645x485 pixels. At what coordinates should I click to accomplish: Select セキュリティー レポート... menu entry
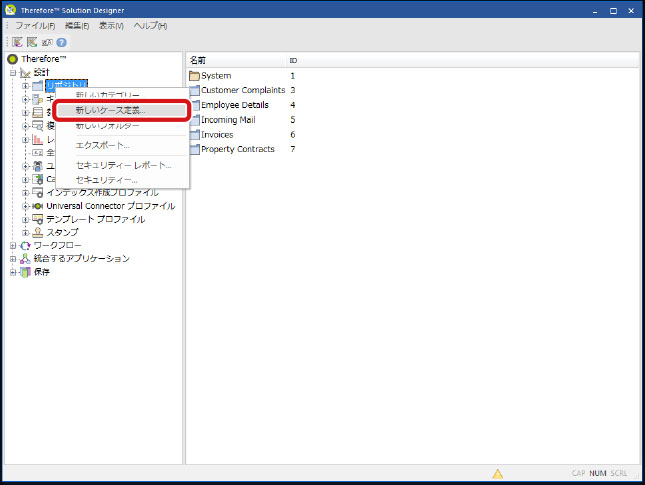123,164
